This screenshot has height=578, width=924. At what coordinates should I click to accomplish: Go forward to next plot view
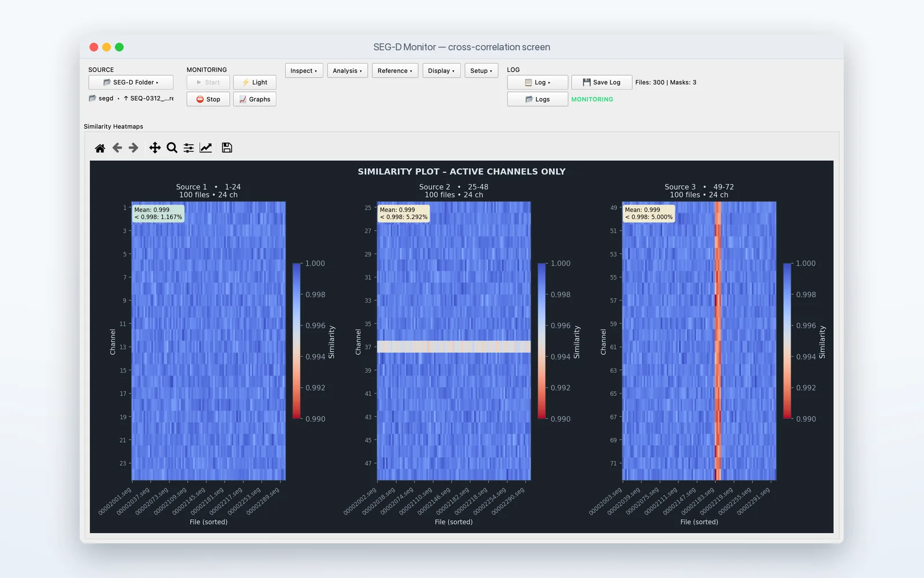click(133, 148)
